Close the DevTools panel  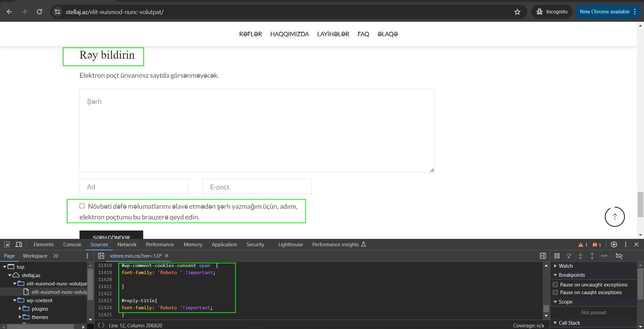[637, 245]
